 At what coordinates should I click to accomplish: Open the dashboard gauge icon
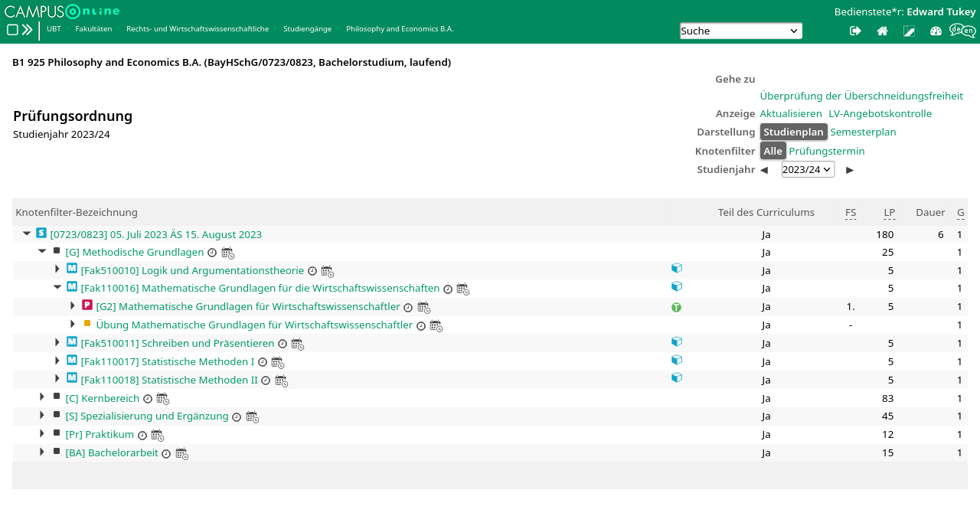click(936, 31)
